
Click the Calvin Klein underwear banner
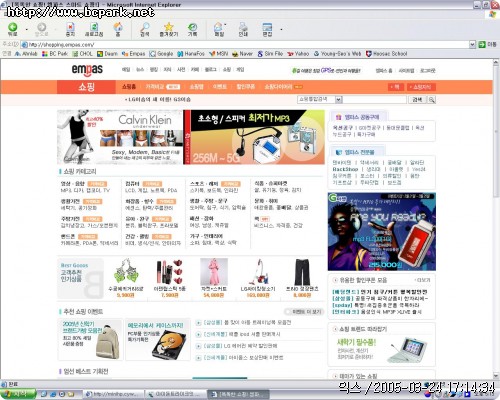pos(120,137)
